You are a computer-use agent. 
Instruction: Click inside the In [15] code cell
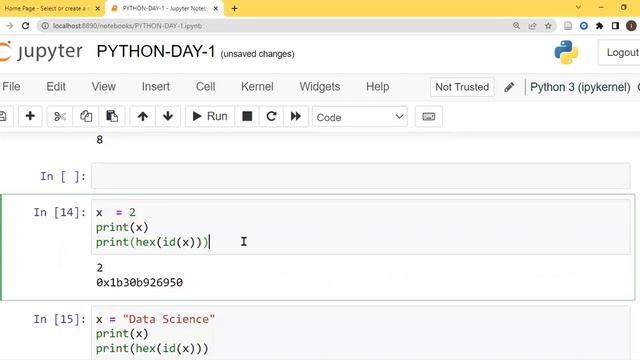(x=360, y=333)
